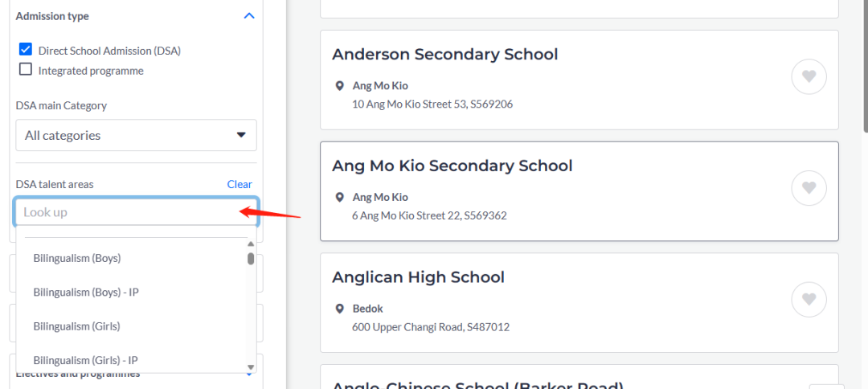Click address 6 Ang Mo Kio Street 22, S569362
Screen dimensions: 868x389
[x=429, y=215]
